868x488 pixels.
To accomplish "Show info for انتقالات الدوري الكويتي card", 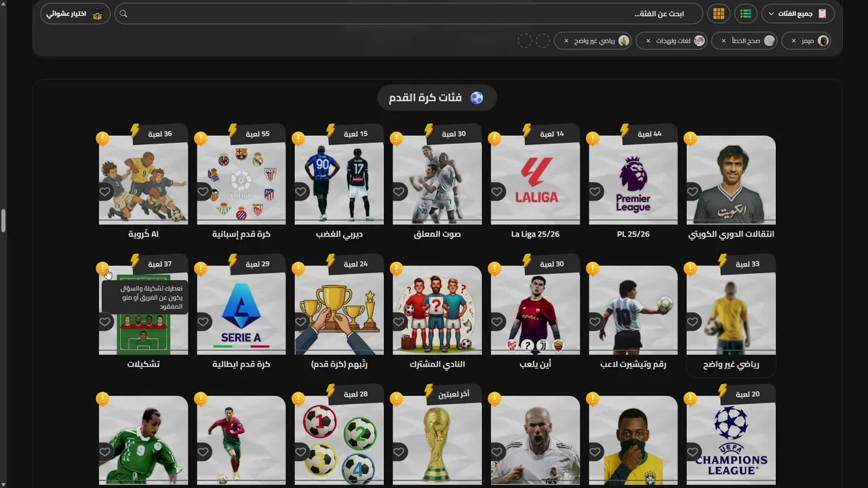I will (690, 139).
